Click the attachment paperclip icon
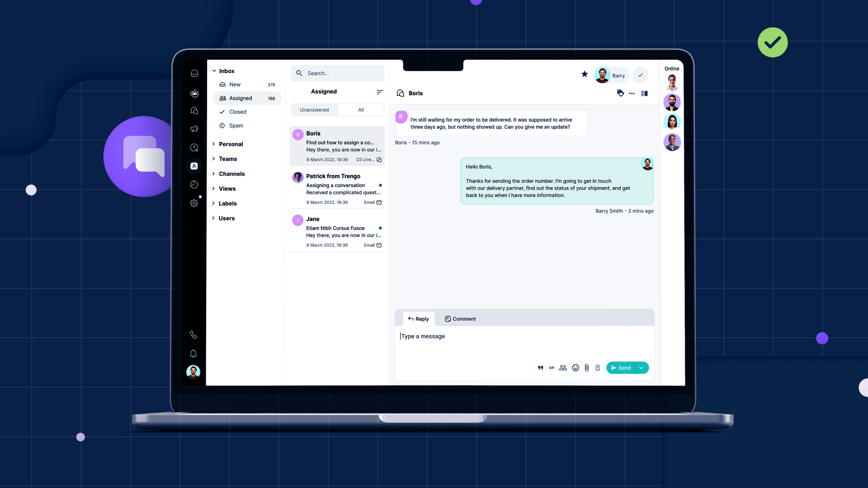 pos(586,368)
